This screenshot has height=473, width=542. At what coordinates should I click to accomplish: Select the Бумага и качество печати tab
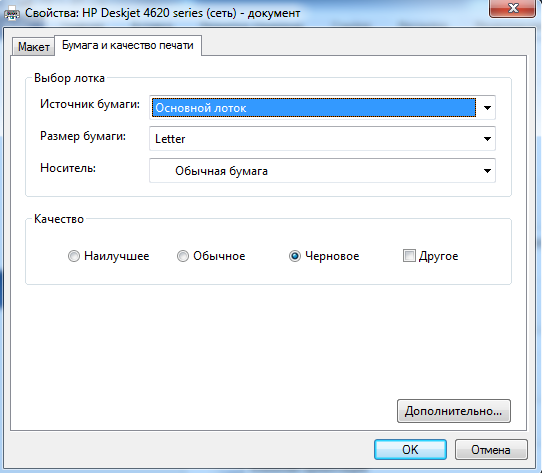pyautogui.click(x=128, y=45)
